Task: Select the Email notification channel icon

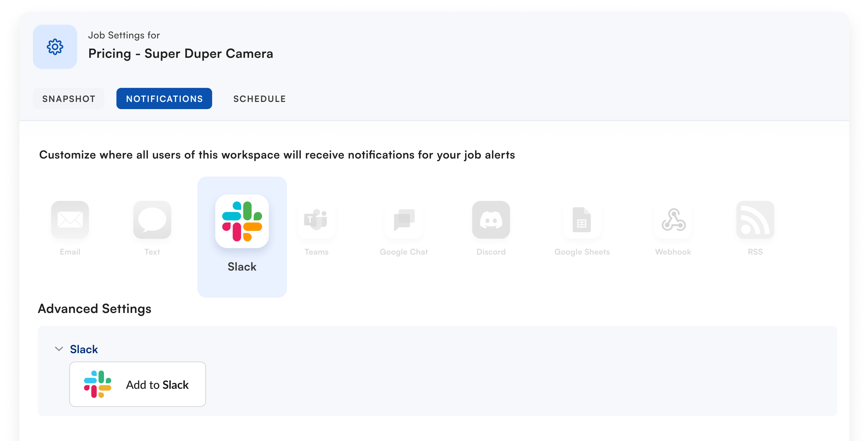Action: 70,220
